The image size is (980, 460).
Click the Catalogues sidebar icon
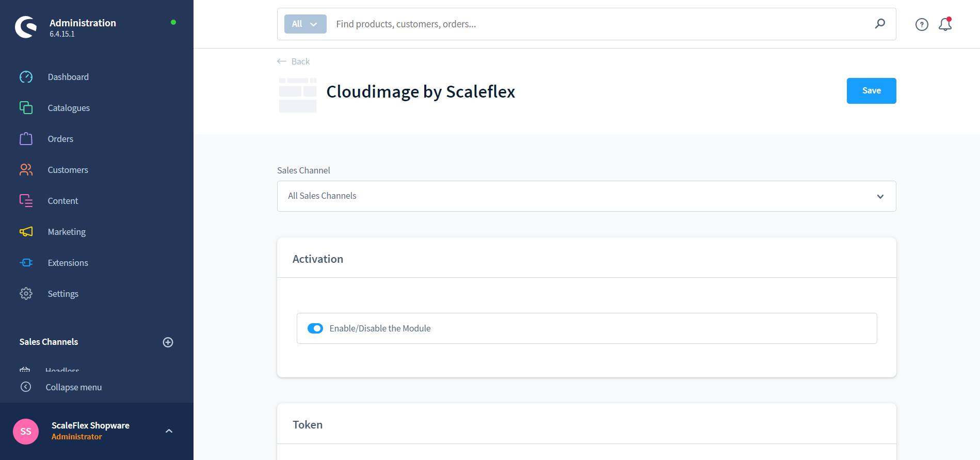[26, 108]
